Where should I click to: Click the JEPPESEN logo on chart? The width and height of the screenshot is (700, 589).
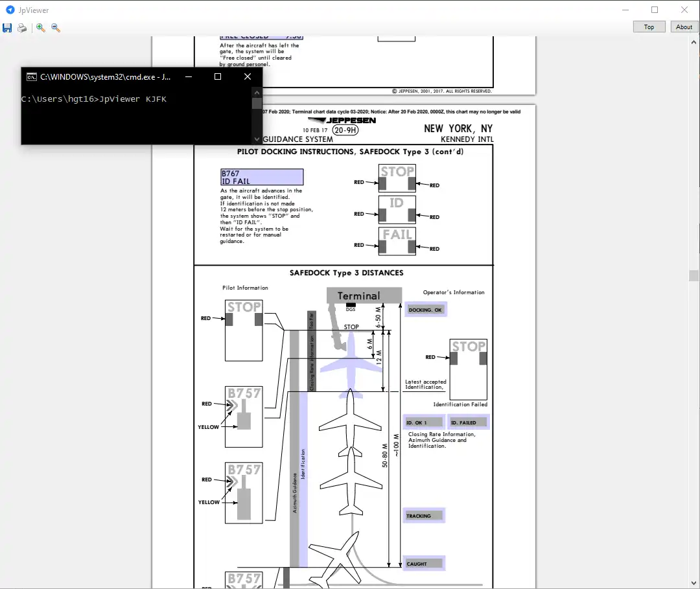point(342,121)
